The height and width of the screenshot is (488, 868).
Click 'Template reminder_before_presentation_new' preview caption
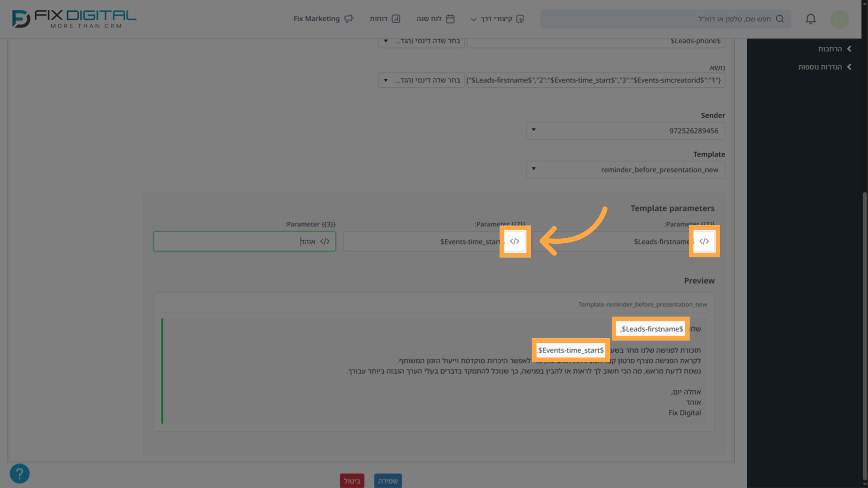[642, 304]
